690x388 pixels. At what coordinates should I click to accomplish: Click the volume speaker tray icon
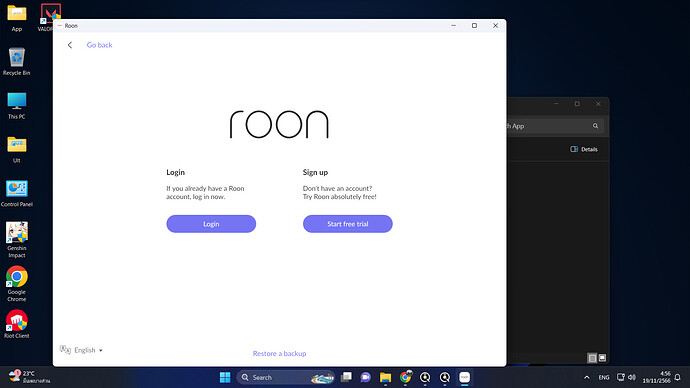tap(632, 377)
